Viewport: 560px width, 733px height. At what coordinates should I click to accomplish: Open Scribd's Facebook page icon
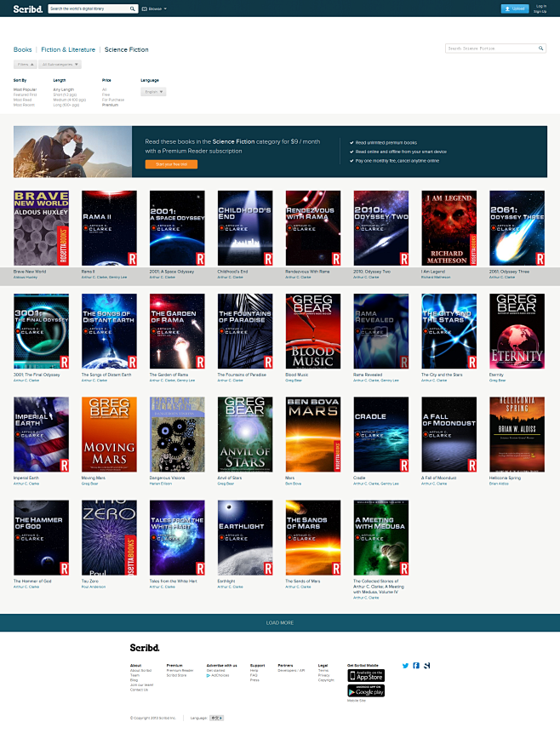point(416,665)
